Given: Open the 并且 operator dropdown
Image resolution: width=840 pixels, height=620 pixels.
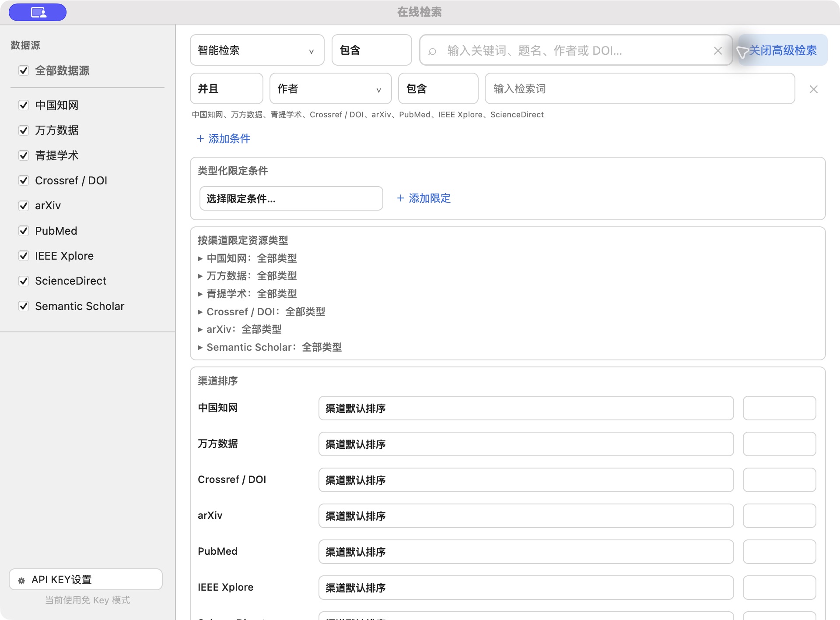Looking at the screenshot, I should click(227, 88).
